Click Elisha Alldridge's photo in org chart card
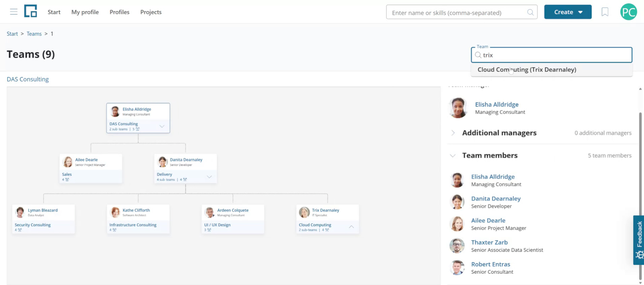The image size is (644, 285). pos(115,111)
